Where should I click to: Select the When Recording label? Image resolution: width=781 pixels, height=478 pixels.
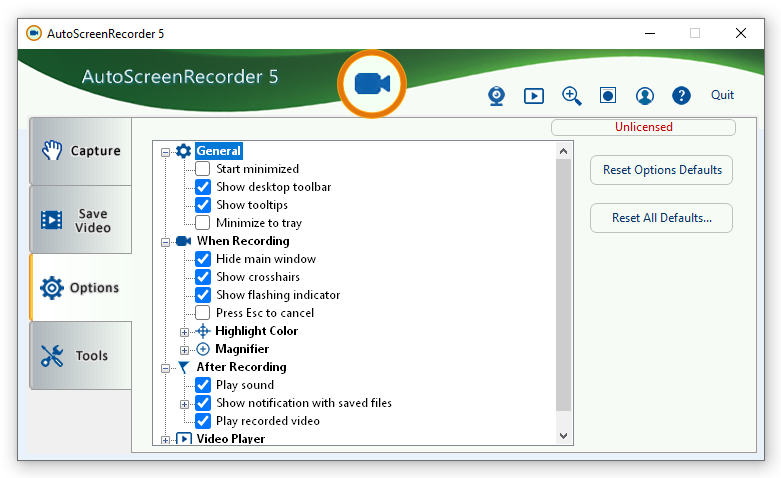243,241
